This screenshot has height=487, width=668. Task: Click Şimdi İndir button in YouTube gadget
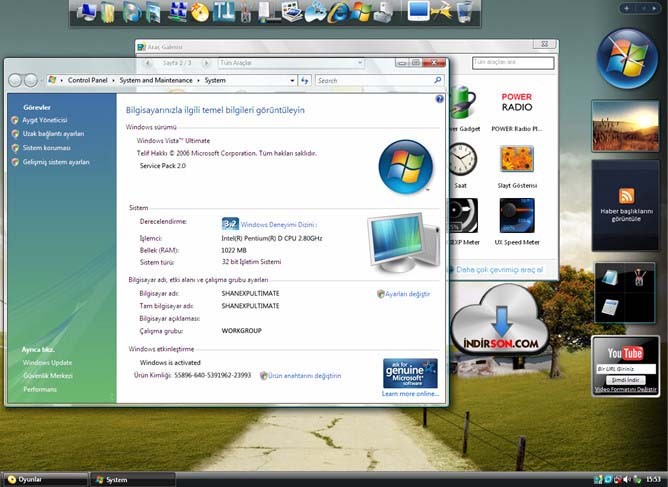(x=625, y=380)
